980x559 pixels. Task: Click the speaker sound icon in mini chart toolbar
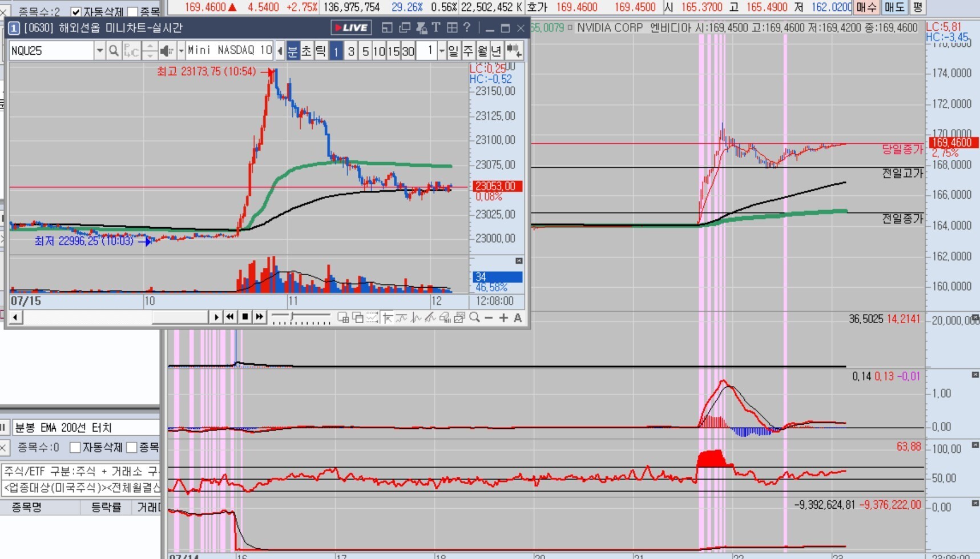point(166,51)
